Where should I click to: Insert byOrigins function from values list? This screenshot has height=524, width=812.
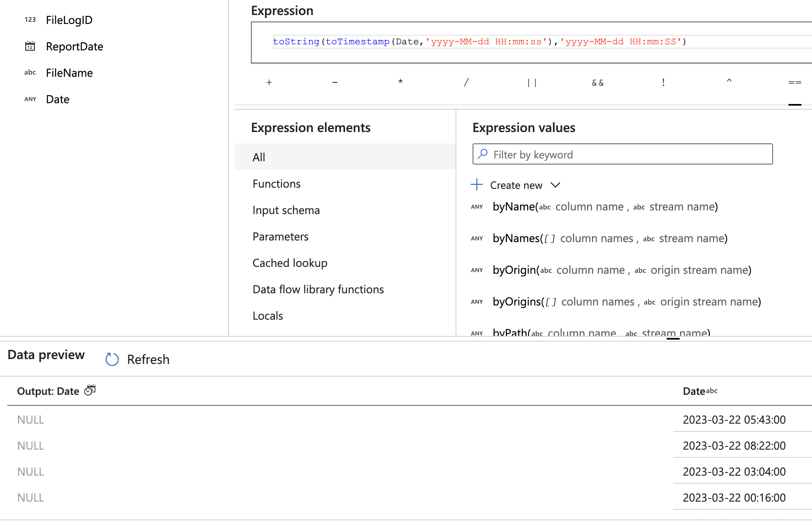pos(517,302)
